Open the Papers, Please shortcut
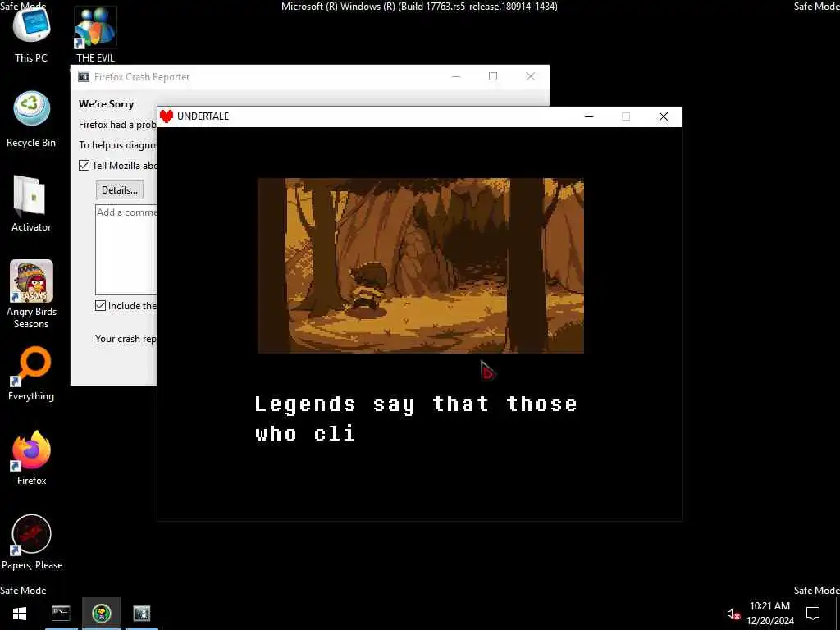Image resolution: width=840 pixels, height=630 pixels. [x=32, y=542]
